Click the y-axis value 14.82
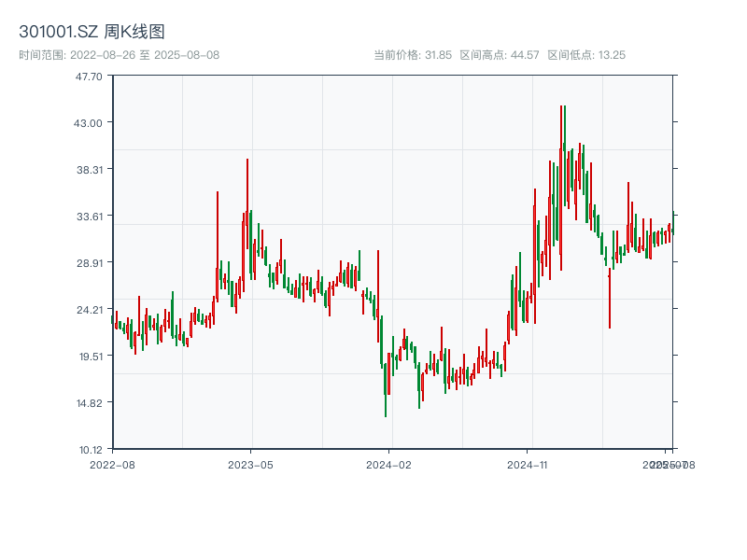The height and width of the screenshot is (560, 747). 90,403
